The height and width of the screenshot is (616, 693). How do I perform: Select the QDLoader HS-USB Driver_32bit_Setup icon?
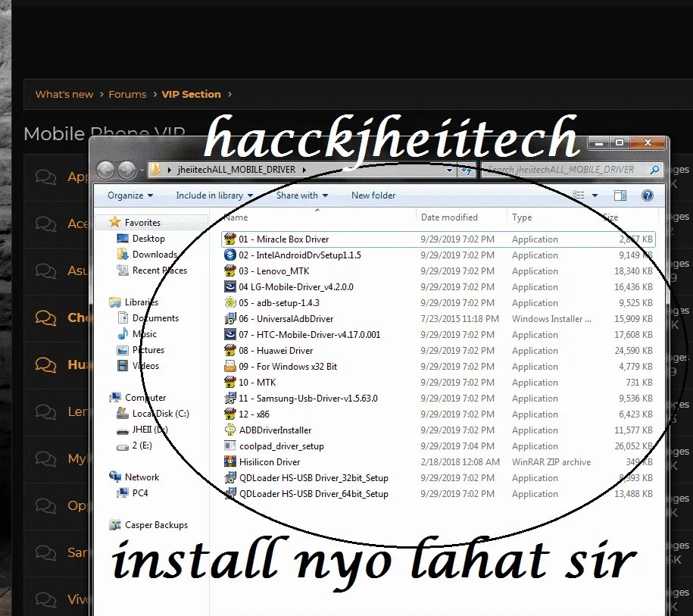coord(229,477)
